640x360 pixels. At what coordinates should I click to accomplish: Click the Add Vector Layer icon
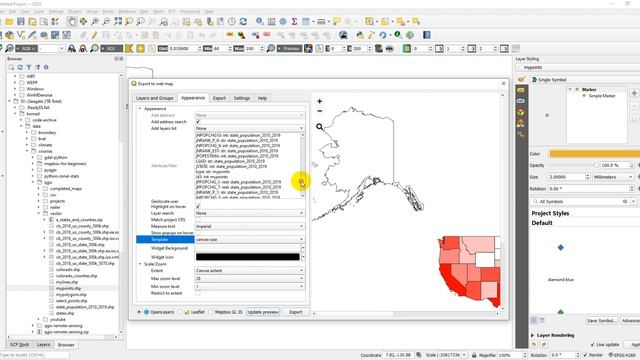[x=21, y=35]
